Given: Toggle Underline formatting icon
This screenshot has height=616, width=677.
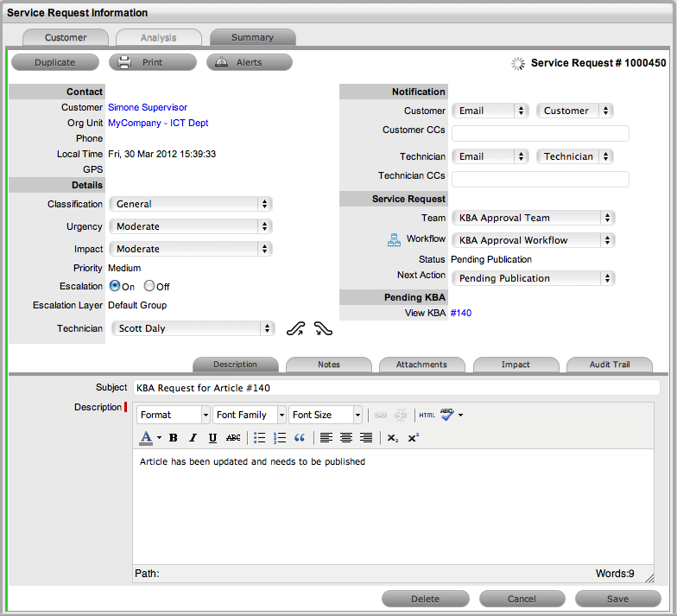Looking at the screenshot, I should point(212,438).
